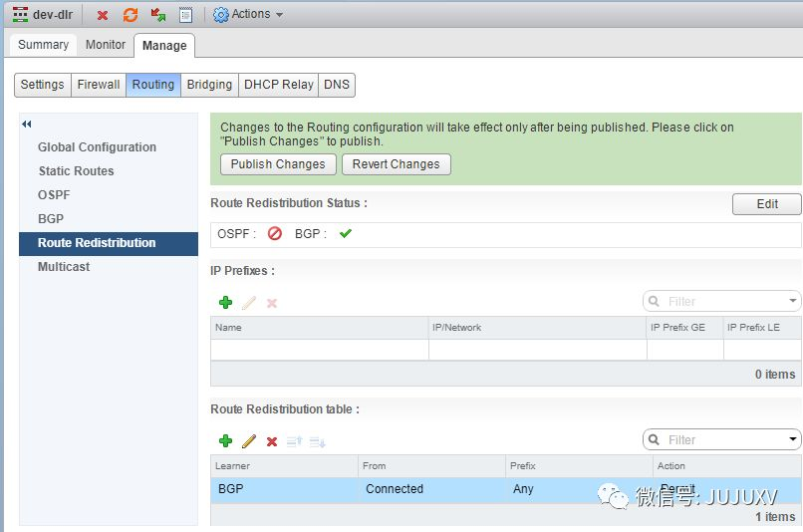Image resolution: width=803 pixels, height=532 pixels.
Task: Click the red-green arrows sync icon
Action: [158, 15]
